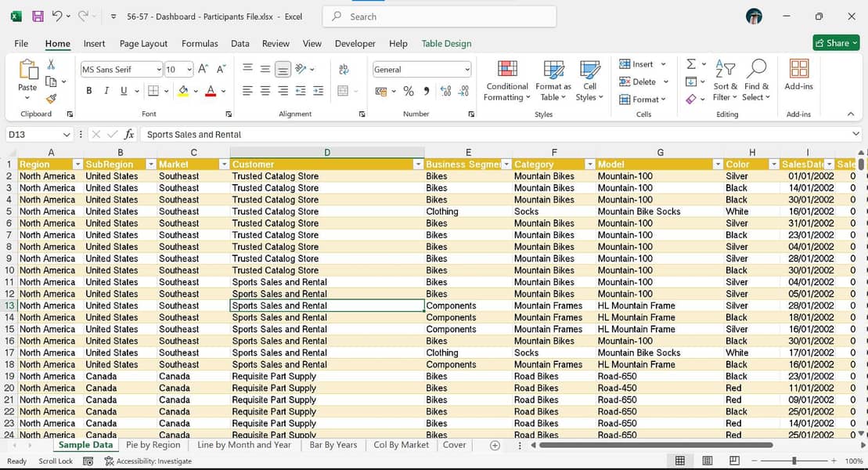Click Accessibility: Investigate in status bar
The height and width of the screenshot is (470, 868).
(149, 461)
